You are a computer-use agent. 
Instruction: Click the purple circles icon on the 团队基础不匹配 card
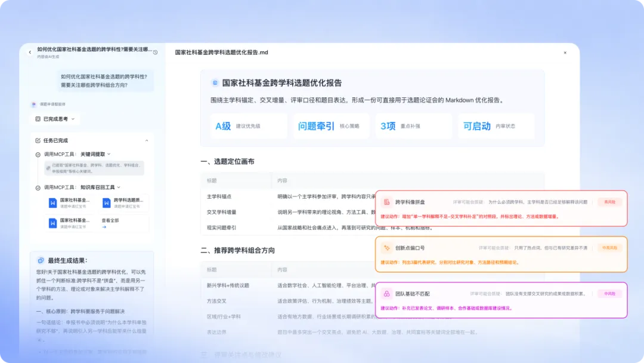tap(386, 294)
